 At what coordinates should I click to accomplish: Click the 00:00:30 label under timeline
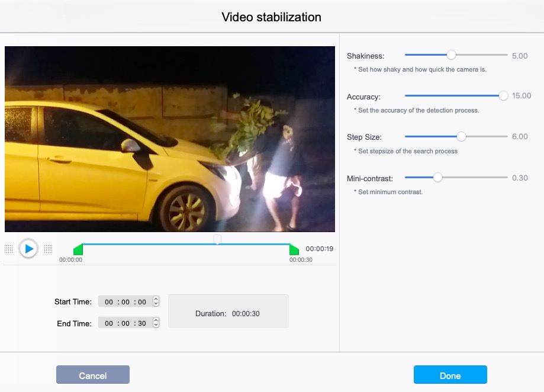[301, 260]
